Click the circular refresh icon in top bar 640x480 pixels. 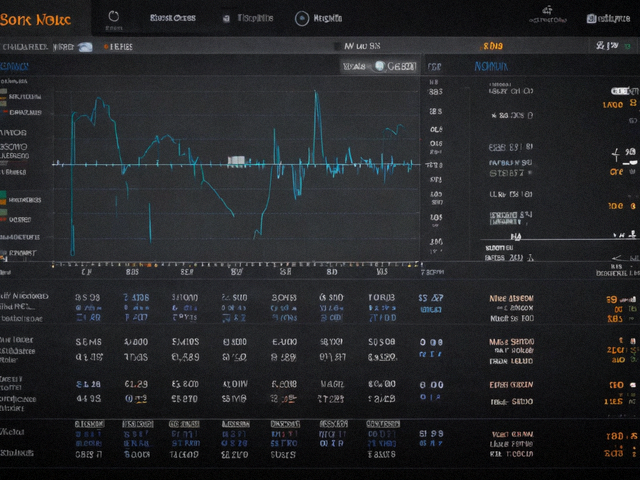pyautogui.click(x=113, y=16)
